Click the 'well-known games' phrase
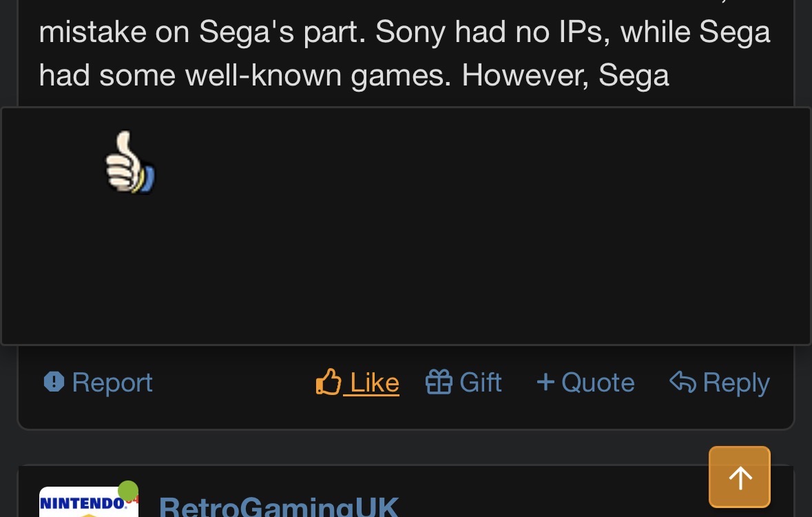812x517 pixels. point(317,74)
